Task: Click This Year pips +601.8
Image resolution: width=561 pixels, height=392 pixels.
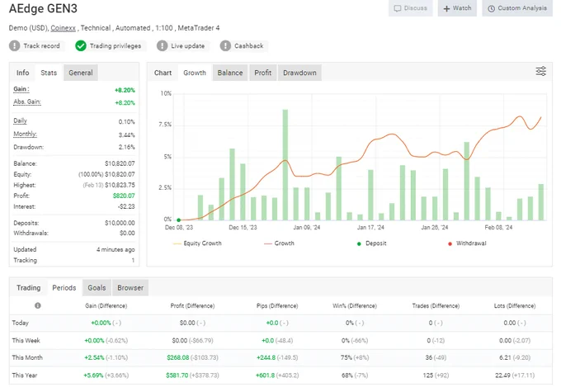Action: click(x=265, y=375)
